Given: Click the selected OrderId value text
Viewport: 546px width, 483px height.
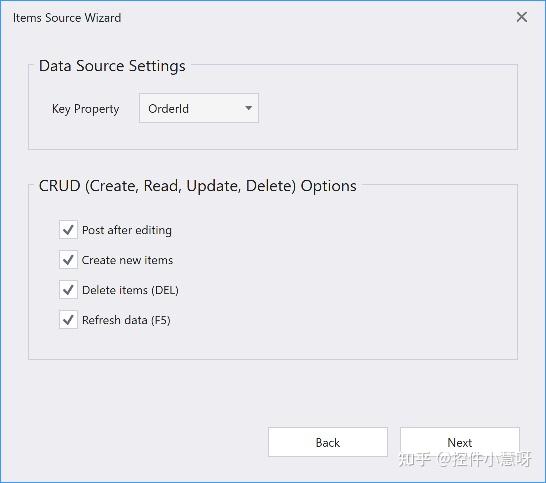Looking at the screenshot, I should (168, 109).
